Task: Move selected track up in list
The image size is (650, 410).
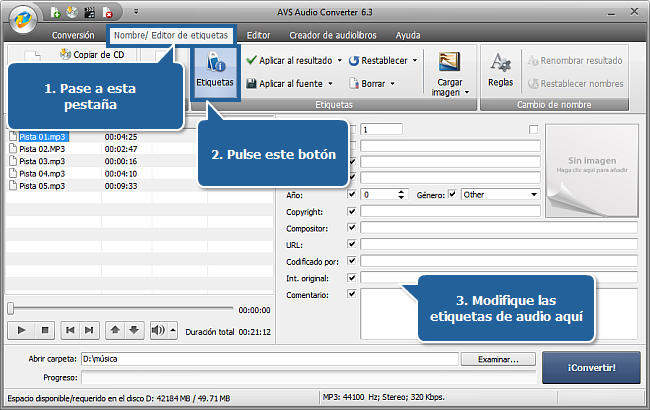Action: [x=116, y=329]
